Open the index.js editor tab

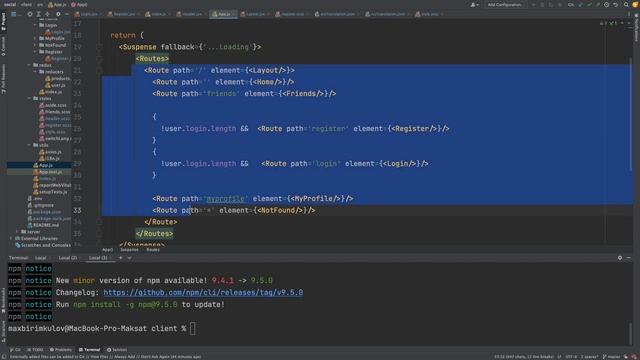click(158, 14)
